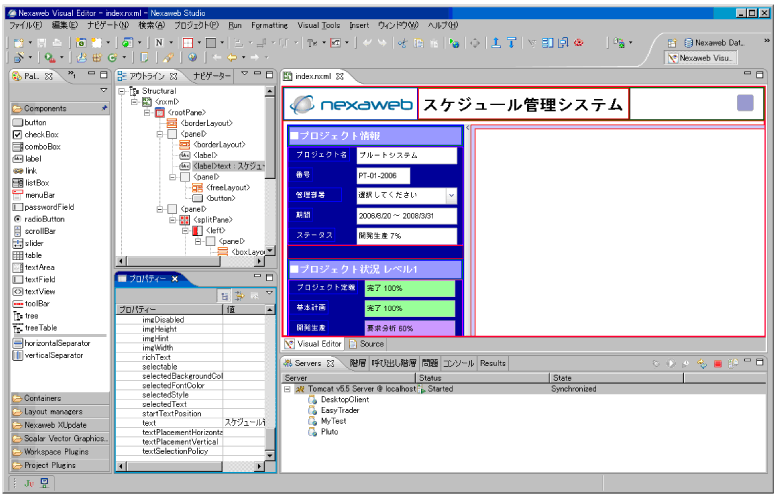Open the Properties view menu triangle

[270, 293]
